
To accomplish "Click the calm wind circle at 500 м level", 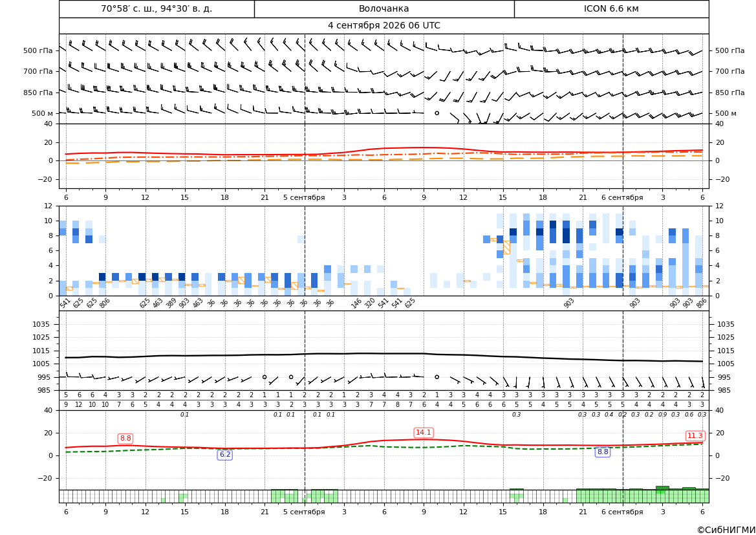I will (437, 113).
